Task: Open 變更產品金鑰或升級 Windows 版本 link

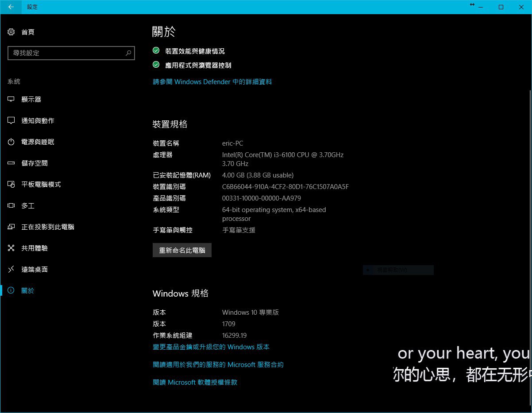Action: click(211, 347)
